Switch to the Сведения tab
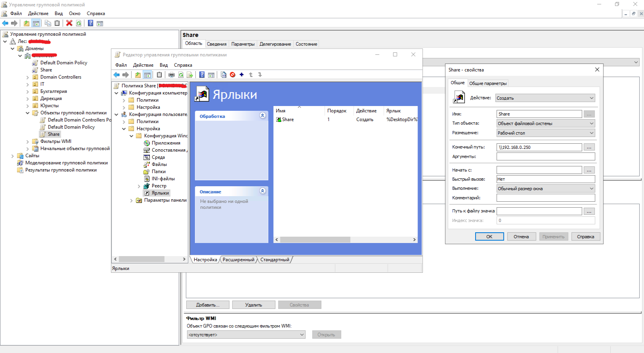Viewport: 644px width, 353px height. click(x=217, y=44)
